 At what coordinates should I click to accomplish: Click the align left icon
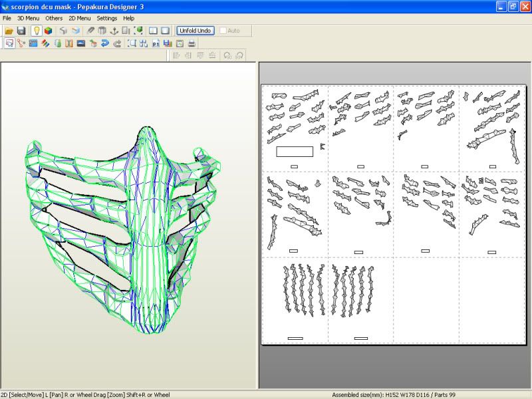[176, 56]
